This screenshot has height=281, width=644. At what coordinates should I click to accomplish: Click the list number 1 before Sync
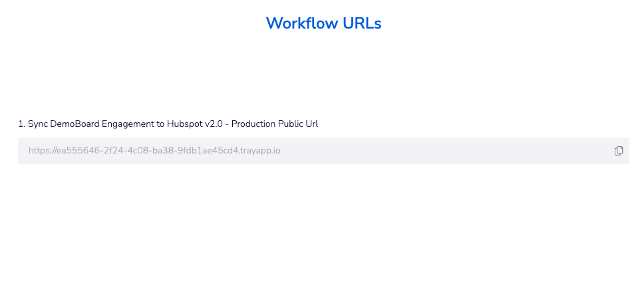22,124
